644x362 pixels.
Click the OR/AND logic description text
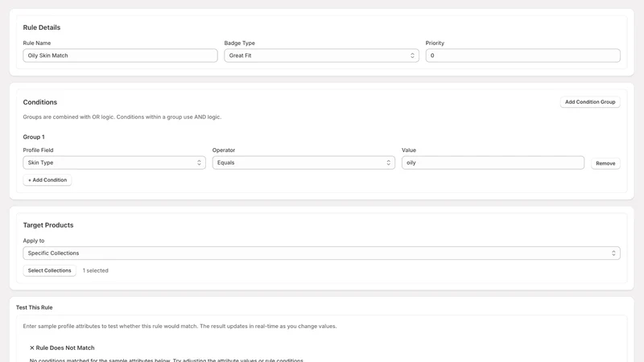122,117
